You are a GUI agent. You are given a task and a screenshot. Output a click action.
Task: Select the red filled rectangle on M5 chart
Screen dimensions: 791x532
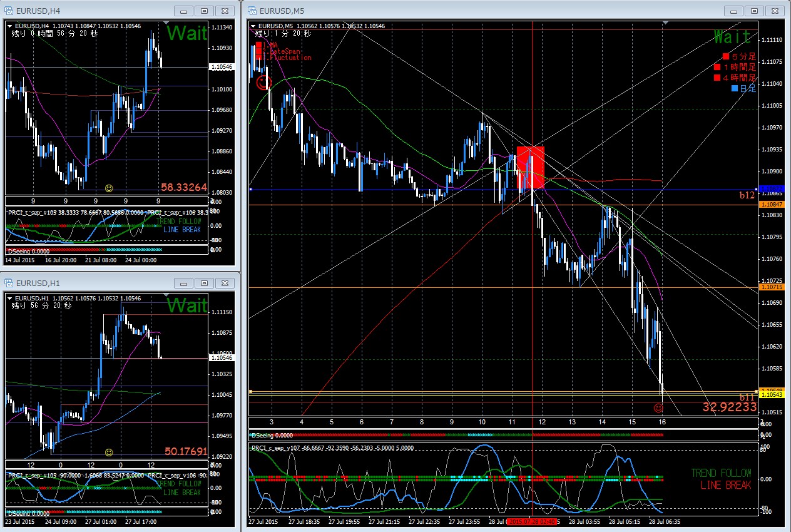tap(530, 167)
